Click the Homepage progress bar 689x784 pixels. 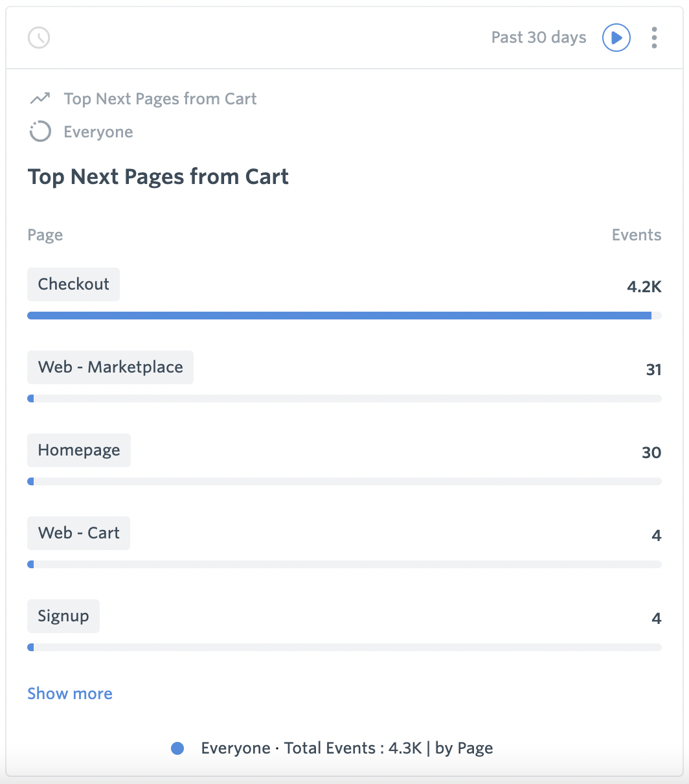(344, 481)
